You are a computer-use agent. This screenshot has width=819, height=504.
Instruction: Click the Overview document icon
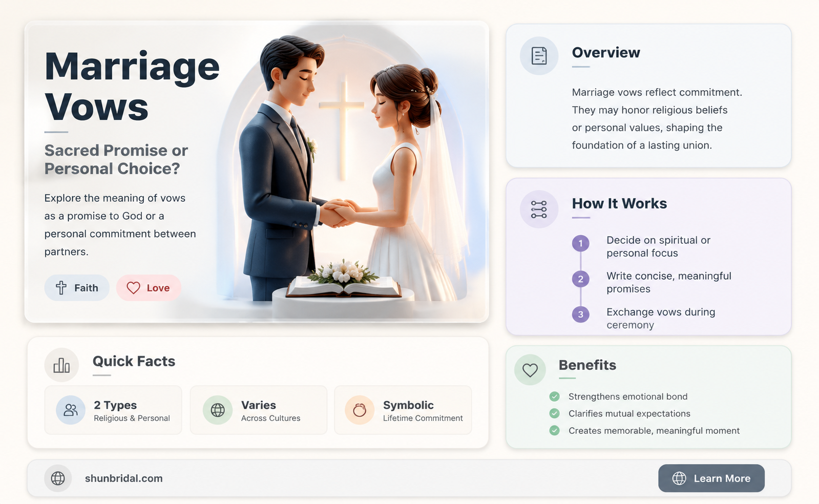pos(539,56)
